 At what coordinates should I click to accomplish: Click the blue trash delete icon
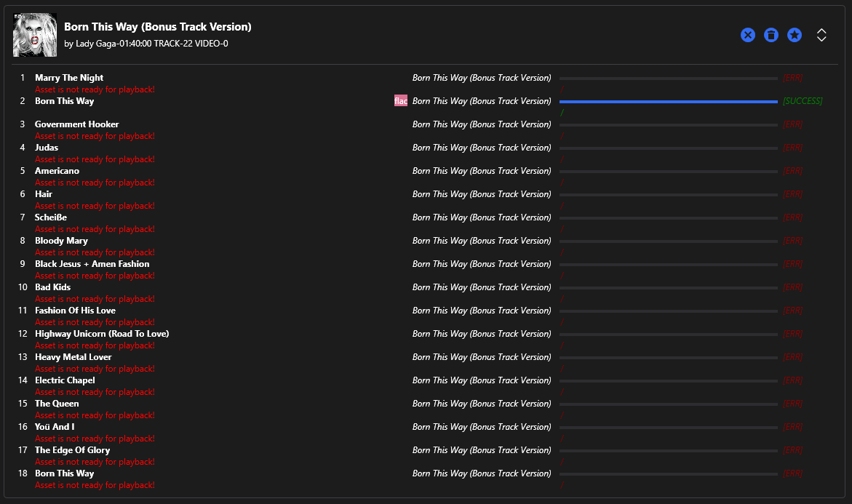[771, 36]
